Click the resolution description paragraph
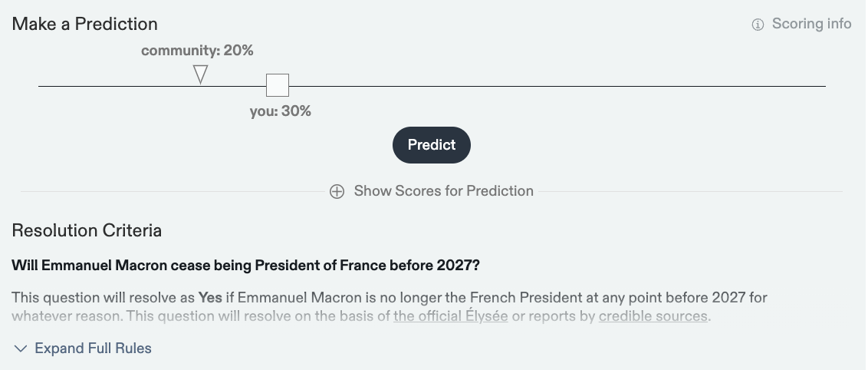 [383, 297]
